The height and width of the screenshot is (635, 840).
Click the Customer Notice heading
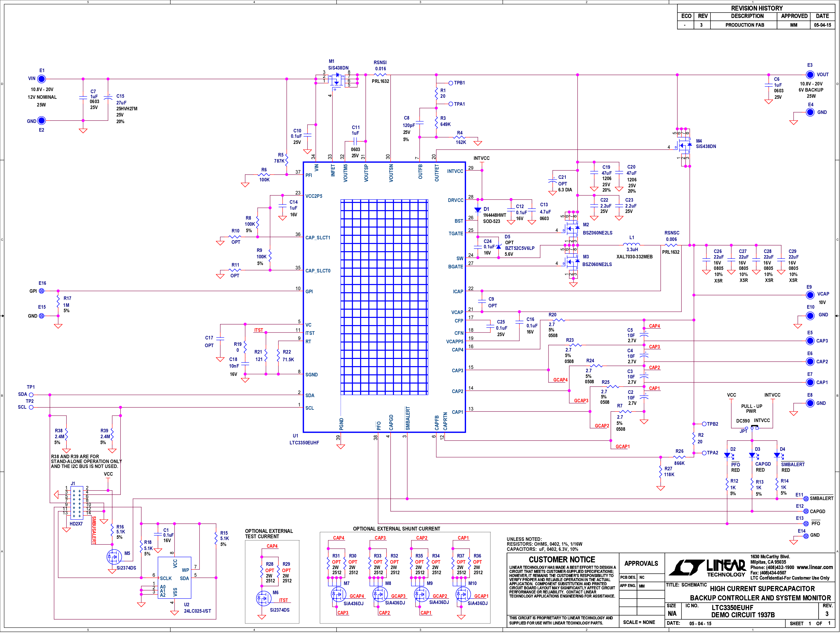(x=562, y=560)
